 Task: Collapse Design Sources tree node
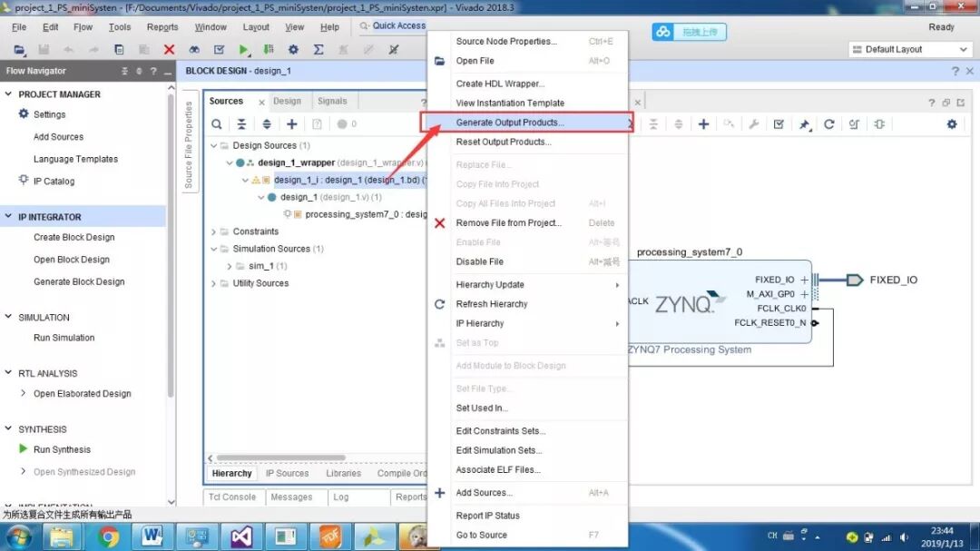(213, 146)
